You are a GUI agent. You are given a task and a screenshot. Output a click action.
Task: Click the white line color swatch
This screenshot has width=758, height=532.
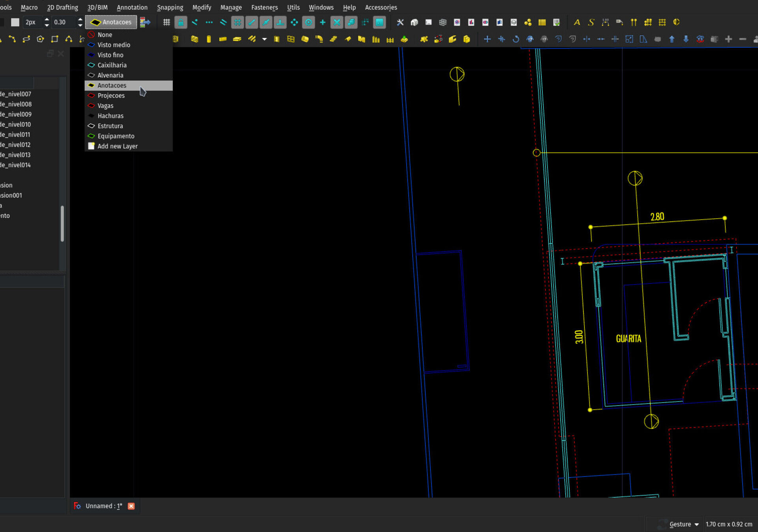(15, 22)
